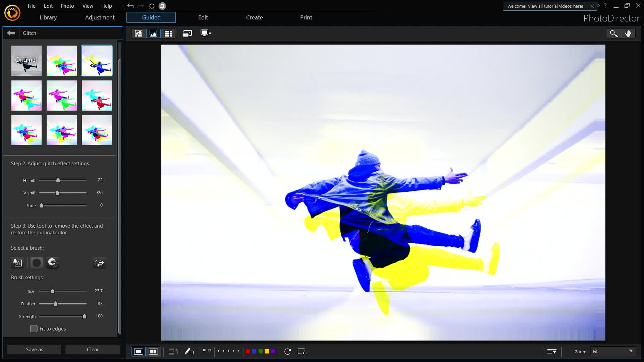Apply the red color label swatch
Image resolution: width=644 pixels, height=362 pixels.
pos(248,351)
